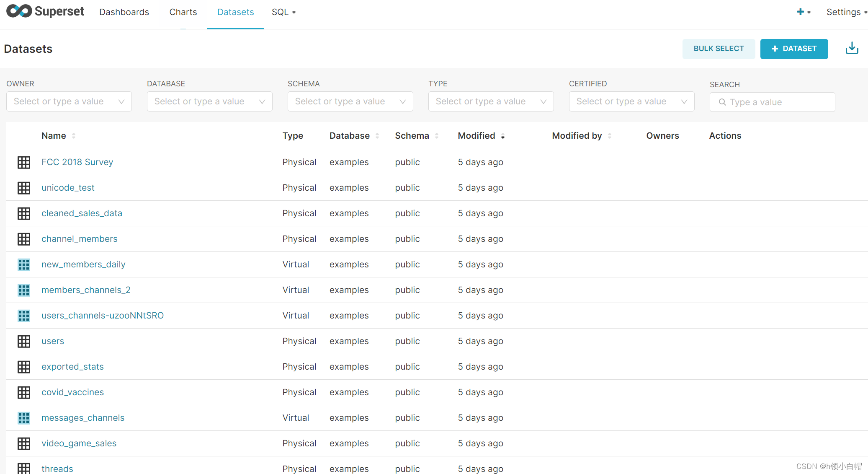
Task: Open the FCC 2018 Survey dataset
Action: coord(77,162)
